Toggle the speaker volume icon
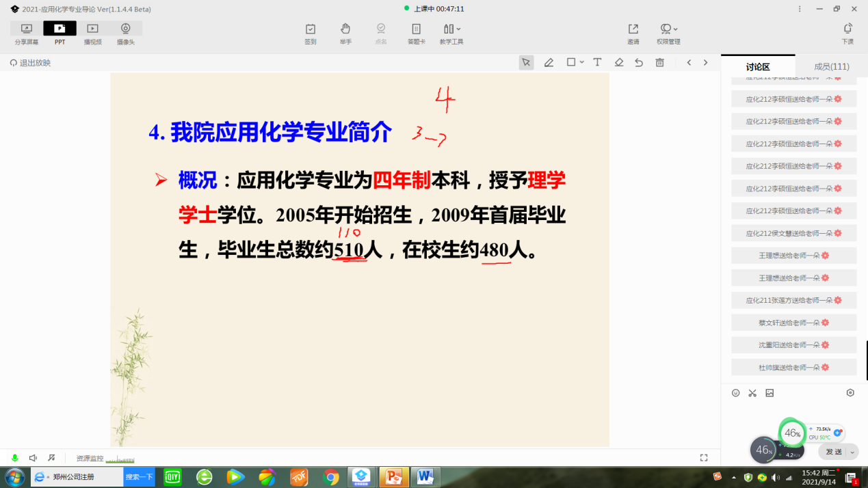The width and height of the screenshot is (868, 488). pos(33,458)
